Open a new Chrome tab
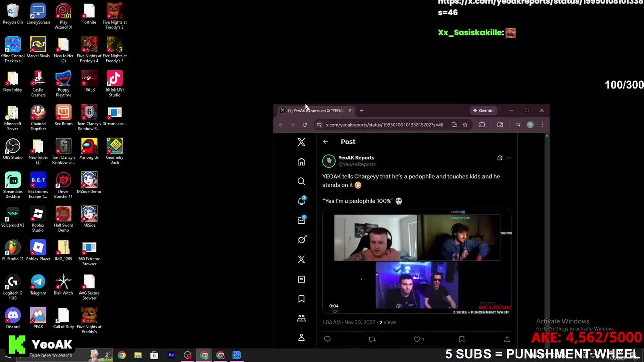The width and height of the screenshot is (644, 362). click(x=361, y=110)
